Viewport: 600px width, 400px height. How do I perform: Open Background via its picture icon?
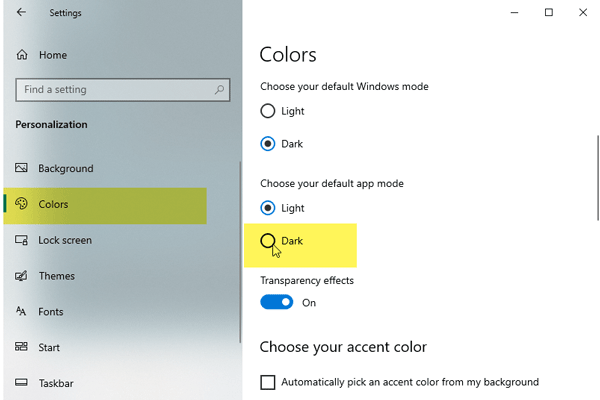(22, 169)
